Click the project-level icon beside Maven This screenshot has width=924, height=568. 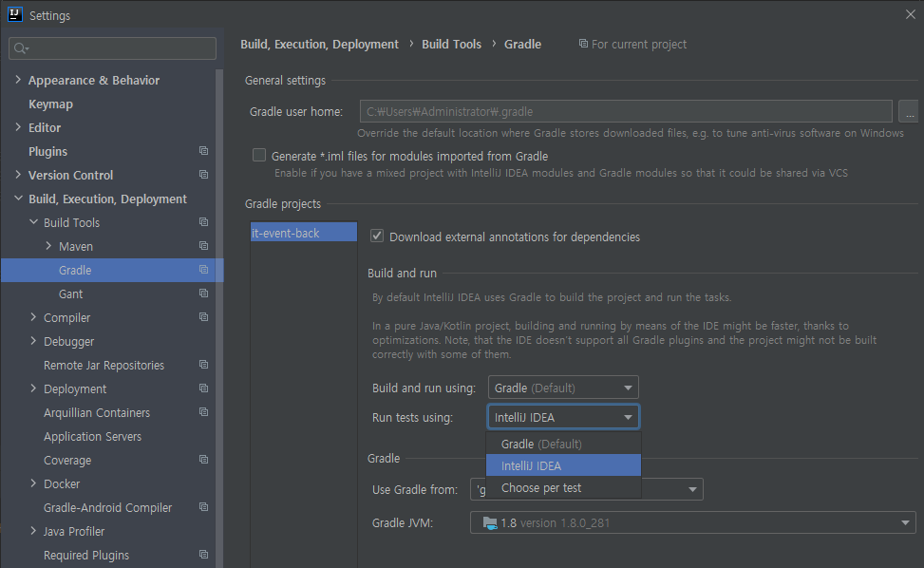pos(204,246)
